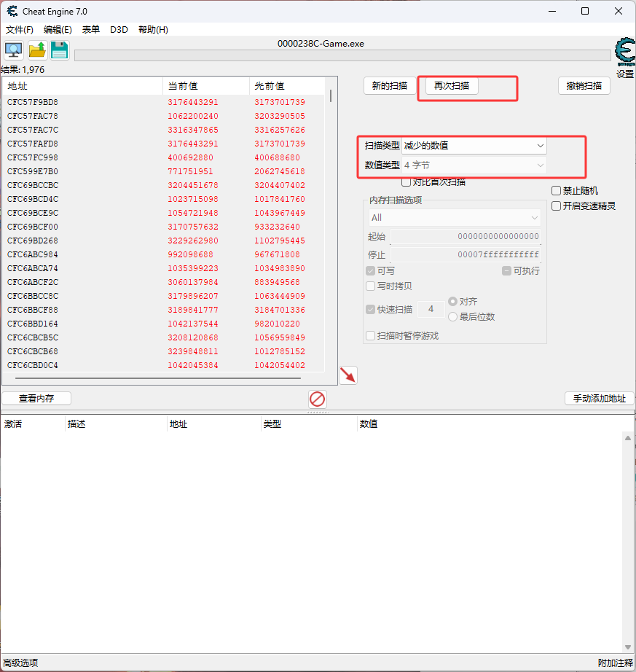
Task: Select 对齐 radio button
Action: (452, 302)
